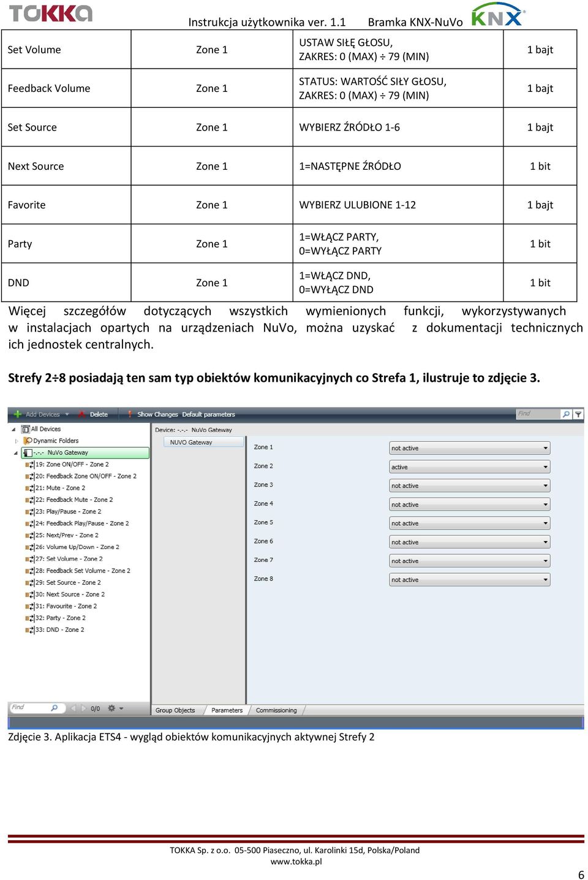Click the previous result arrow near 0/0
The height and width of the screenshot is (880, 588).
[74, 708]
